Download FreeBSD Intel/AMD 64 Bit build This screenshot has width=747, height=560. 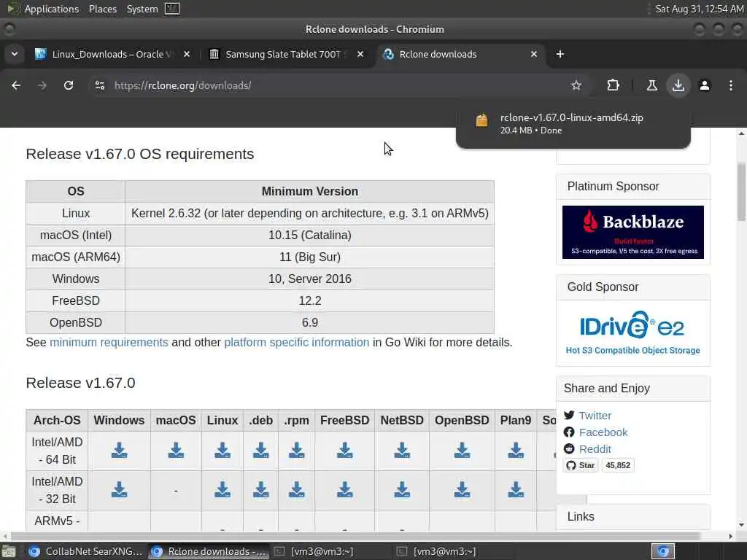point(344,451)
